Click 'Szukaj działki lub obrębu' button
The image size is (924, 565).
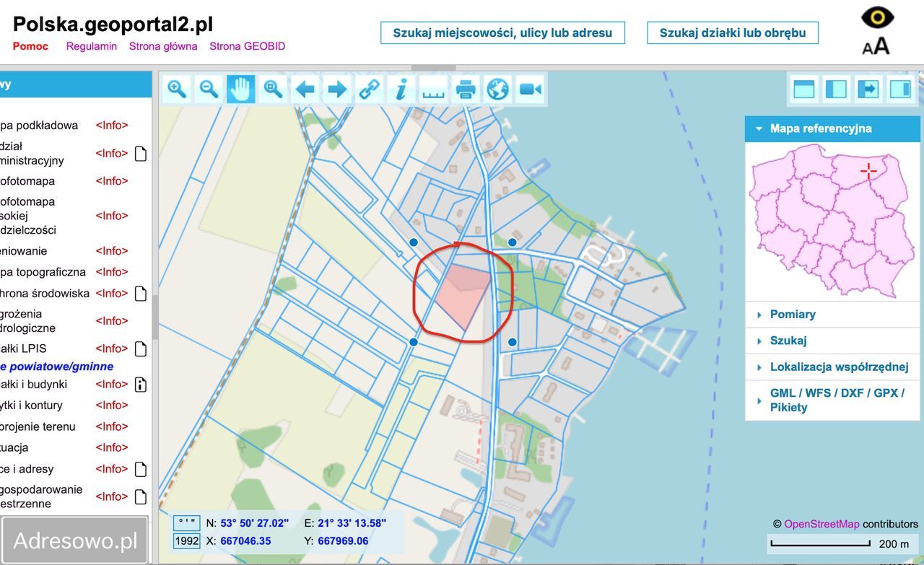[733, 32]
